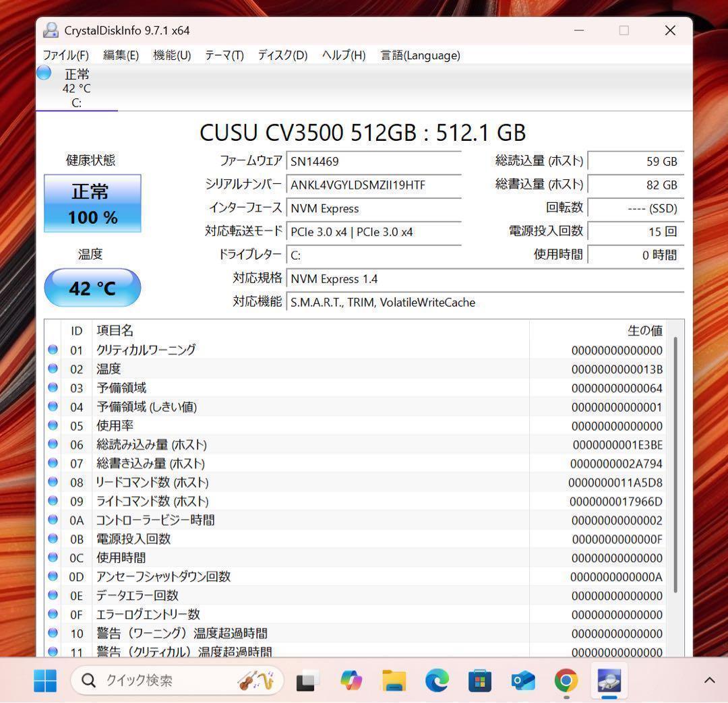The width and height of the screenshot is (728, 703).
Task: Click the 正常 100 % health status button
Action: pos(92,204)
